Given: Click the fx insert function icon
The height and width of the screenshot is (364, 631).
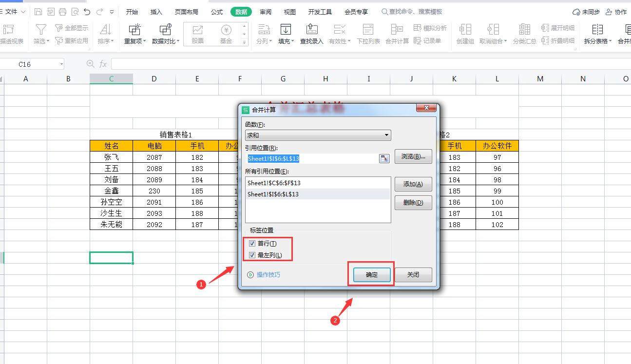Looking at the screenshot, I should 103,64.
